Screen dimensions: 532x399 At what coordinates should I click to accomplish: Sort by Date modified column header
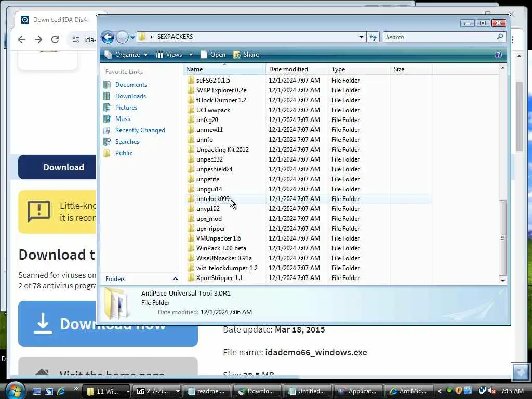[297, 69]
